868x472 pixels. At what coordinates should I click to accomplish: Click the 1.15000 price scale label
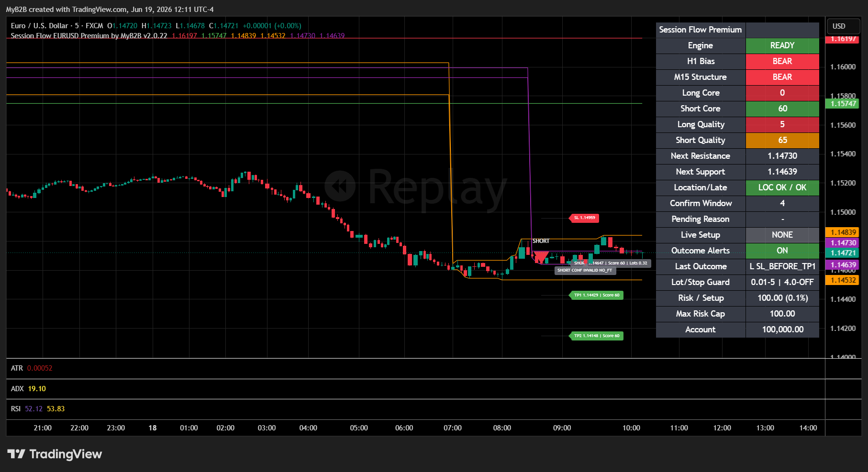[x=843, y=212]
